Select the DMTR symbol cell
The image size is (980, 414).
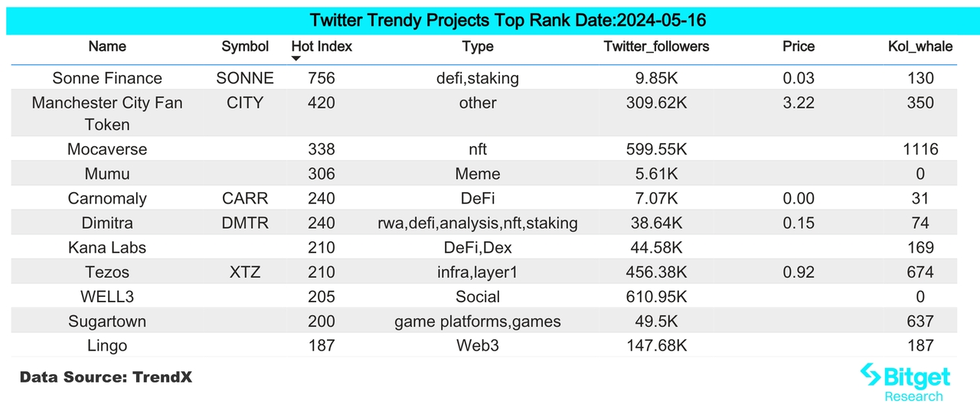[245, 223]
